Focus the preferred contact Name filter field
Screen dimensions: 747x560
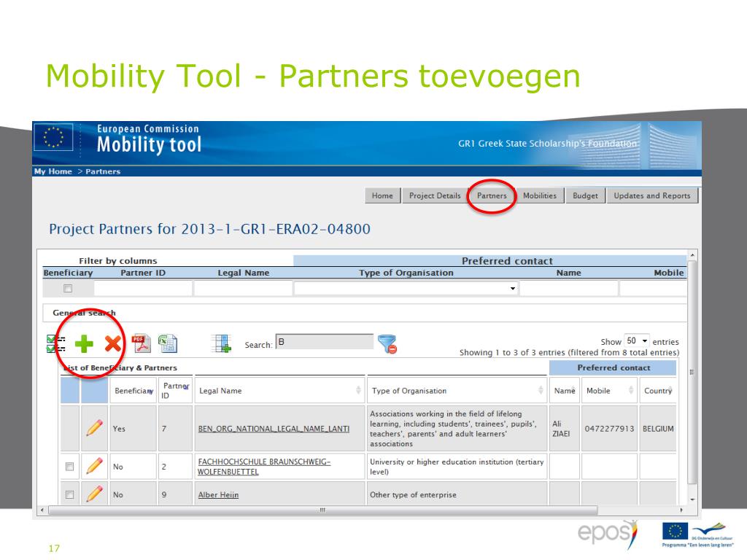(x=569, y=288)
